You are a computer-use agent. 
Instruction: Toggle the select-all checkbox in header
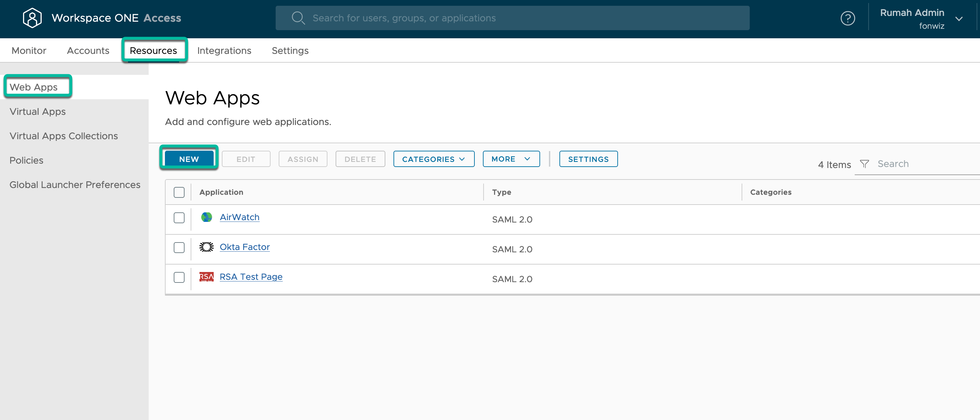179,192
